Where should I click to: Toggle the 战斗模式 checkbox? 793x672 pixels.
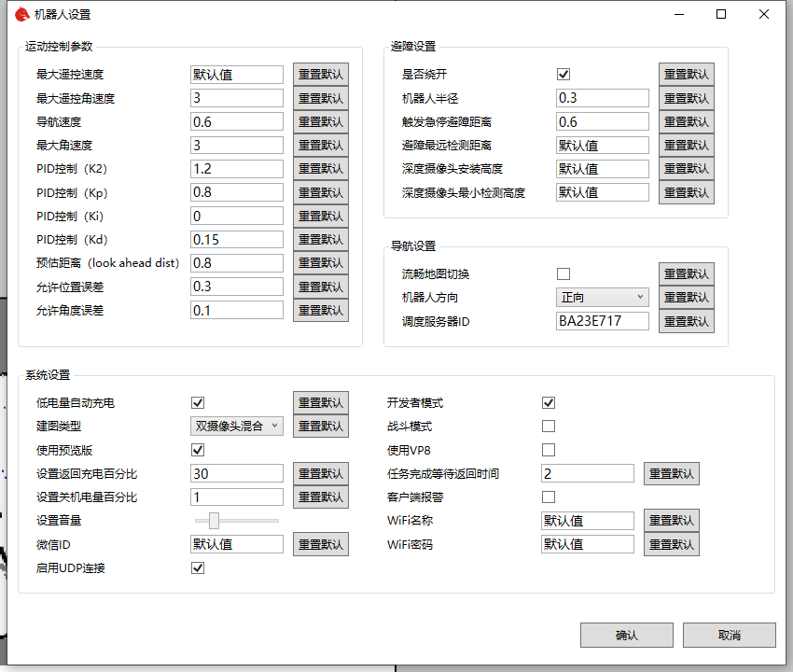pos(549,427)
